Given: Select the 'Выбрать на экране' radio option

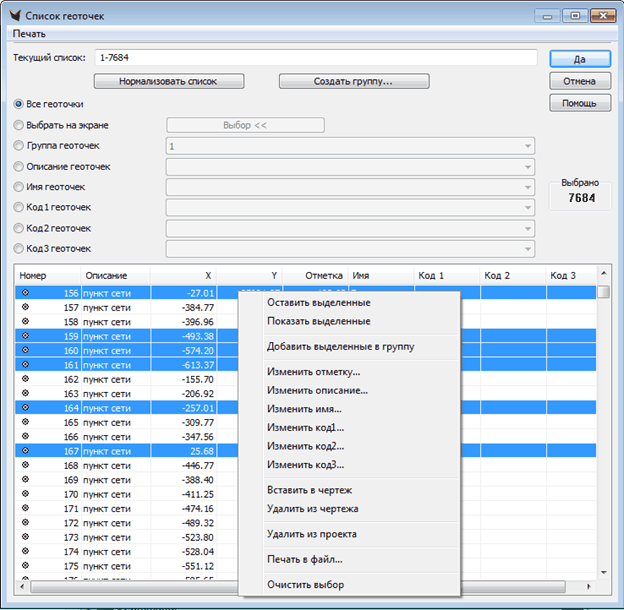Looking at the screenshot, I should click(19, 125).
